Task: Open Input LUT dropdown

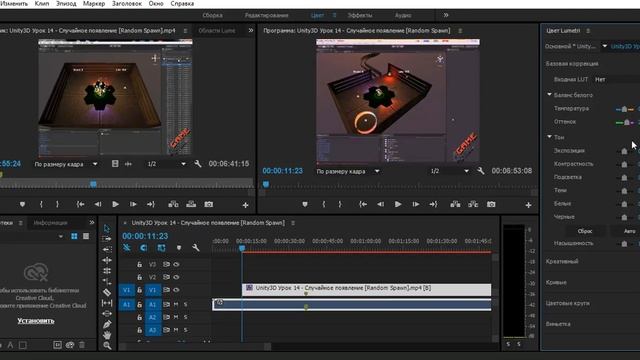Action: 616,80
